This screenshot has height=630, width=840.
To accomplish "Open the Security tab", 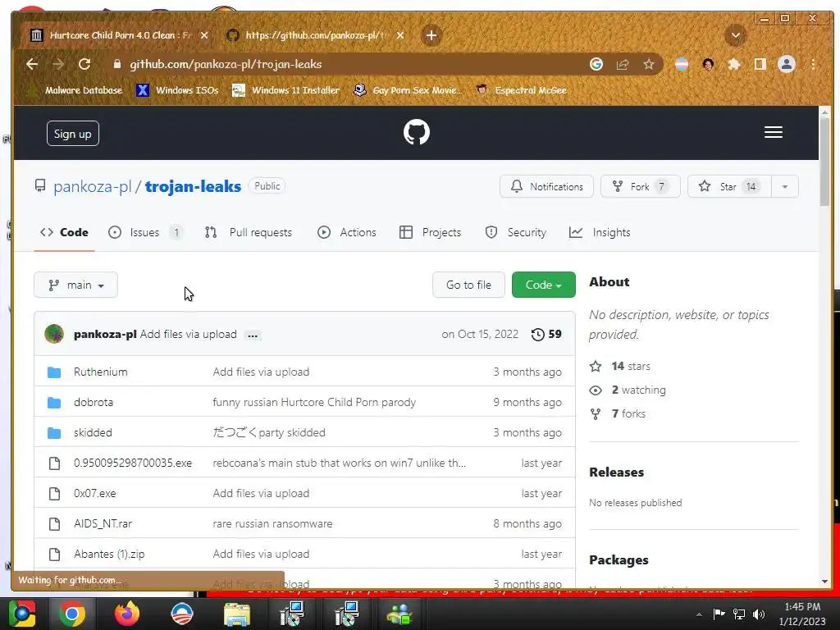I will tap(516, 232).
